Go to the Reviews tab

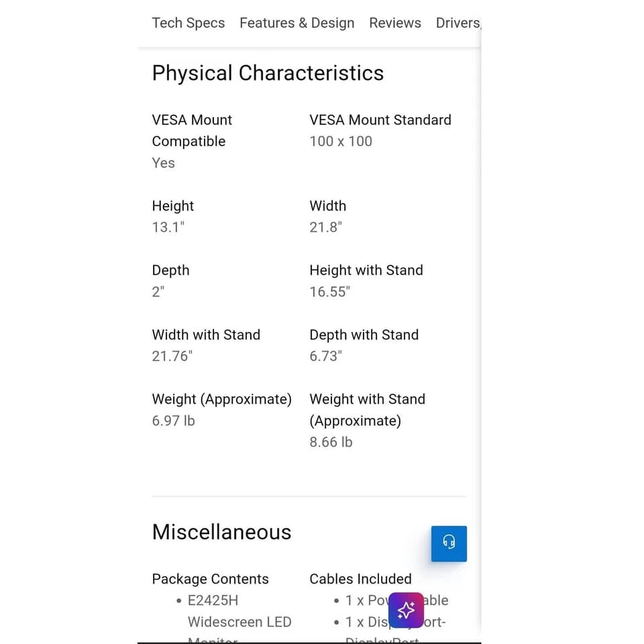[x=395, y=23]
